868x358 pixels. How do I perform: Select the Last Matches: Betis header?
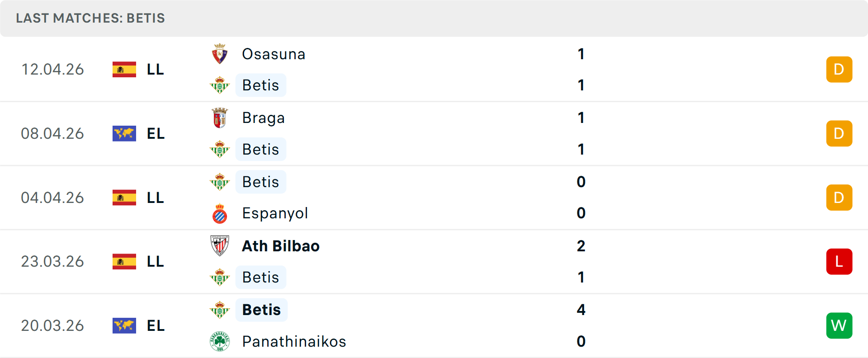(90, 18)
